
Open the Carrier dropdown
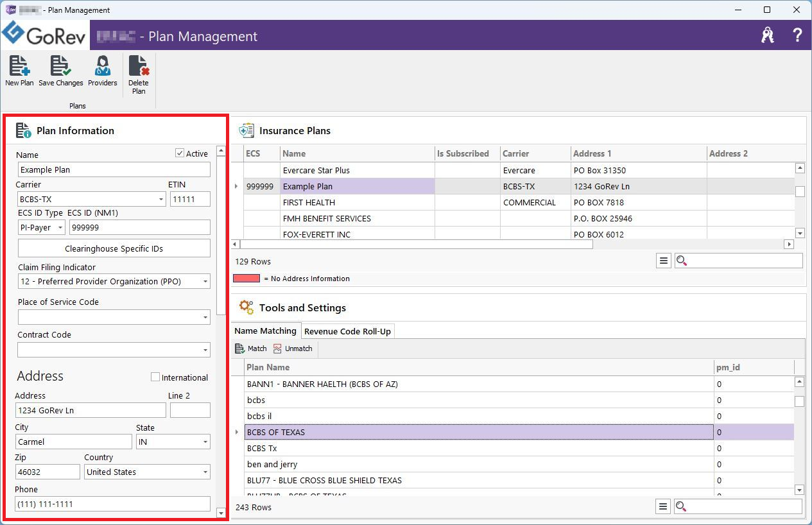click(161, 200)
